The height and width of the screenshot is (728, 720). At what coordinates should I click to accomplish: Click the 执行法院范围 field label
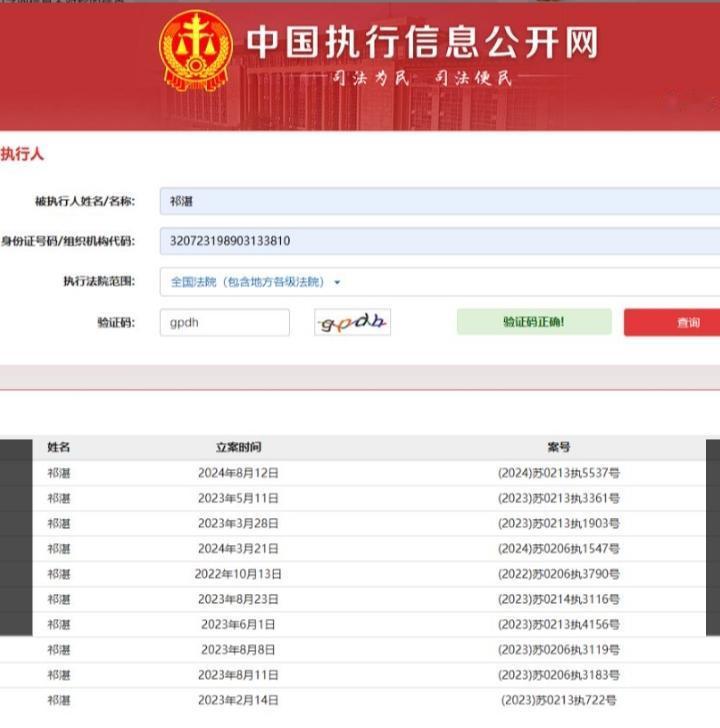tap(99, 281)
